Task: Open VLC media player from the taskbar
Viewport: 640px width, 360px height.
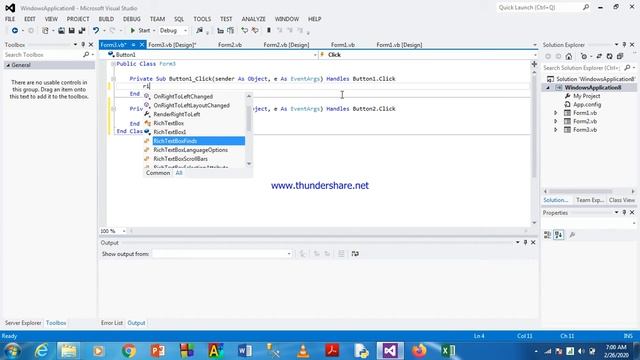Action: (x=303, y=351)
